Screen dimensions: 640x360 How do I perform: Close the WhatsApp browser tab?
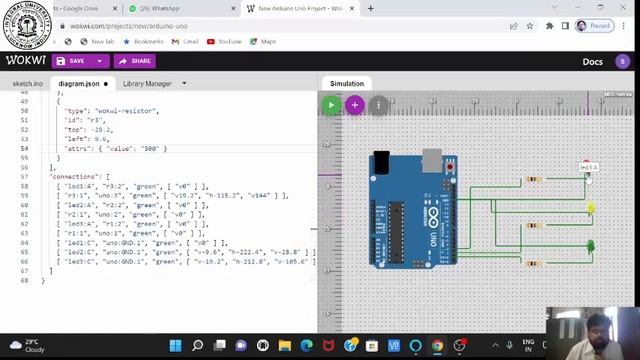233,8
